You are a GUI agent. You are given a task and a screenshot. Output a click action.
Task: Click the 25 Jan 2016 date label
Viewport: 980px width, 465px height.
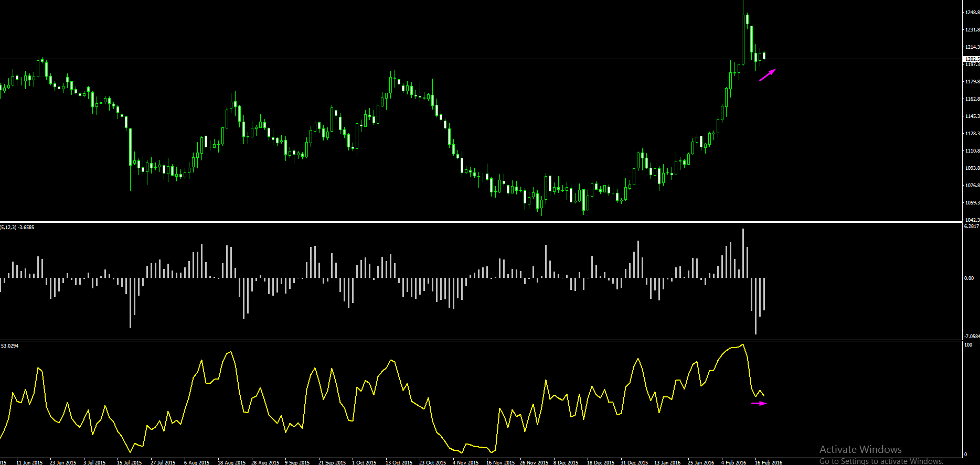click(x=701, y=462)
